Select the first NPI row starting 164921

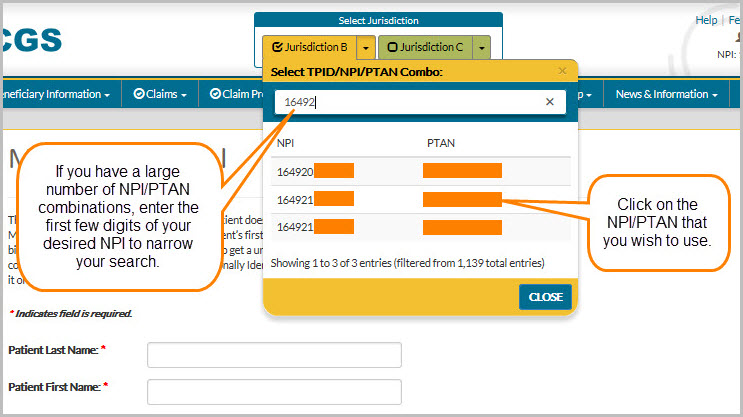click(x=420, y=200)
